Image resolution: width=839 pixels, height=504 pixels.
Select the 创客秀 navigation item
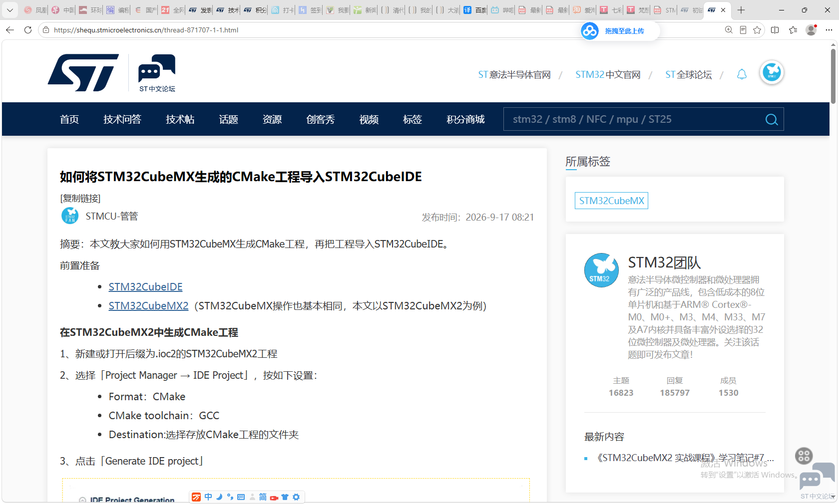point(321,119)
